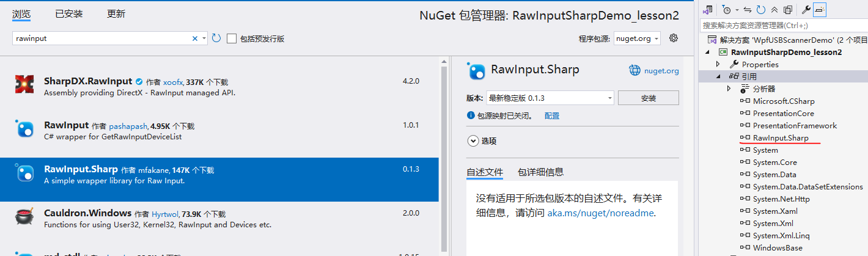Click the package source mapping info icon
868x256 pixels.
[471, 115]
